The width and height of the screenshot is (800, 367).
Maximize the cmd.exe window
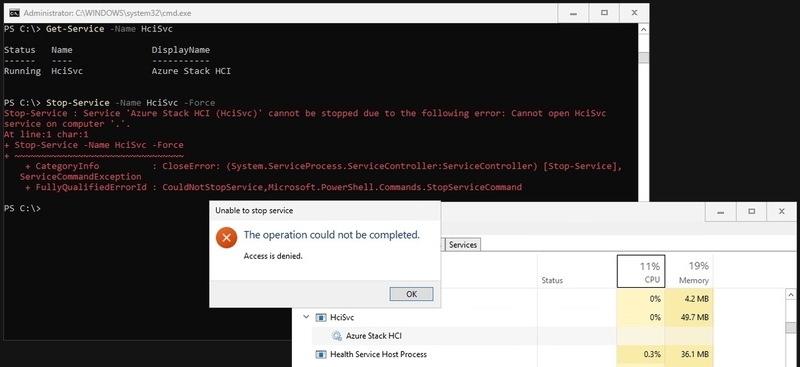pyautogui.click(x=604, y=12)
